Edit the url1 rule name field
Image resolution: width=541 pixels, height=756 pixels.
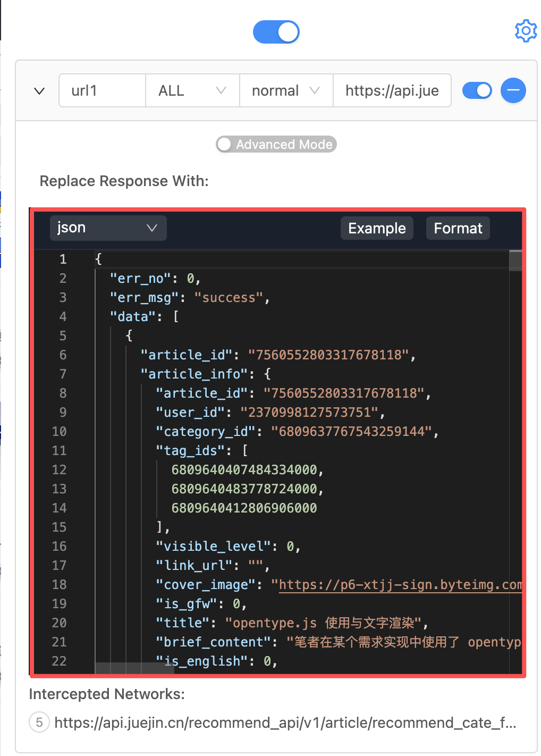(102, 91)
